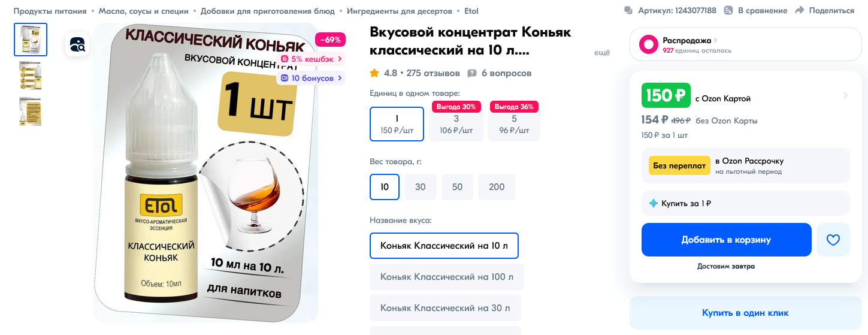Screen dimensions: 868x335
Task: Choose weight option 30 grams
Action: (421, 187)
